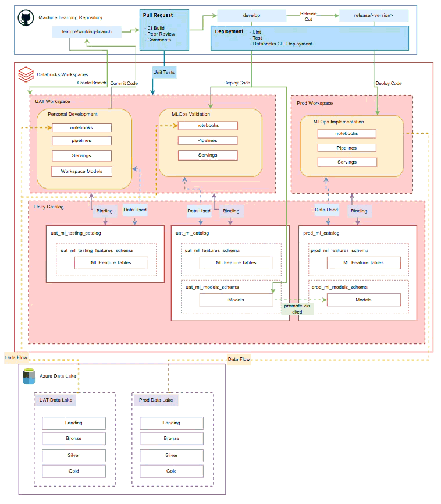Screen dimensions: 441x504
Task: Click Models box in uat_ml_models_schema
Action: pyautogui.click(x=236, y=300)
